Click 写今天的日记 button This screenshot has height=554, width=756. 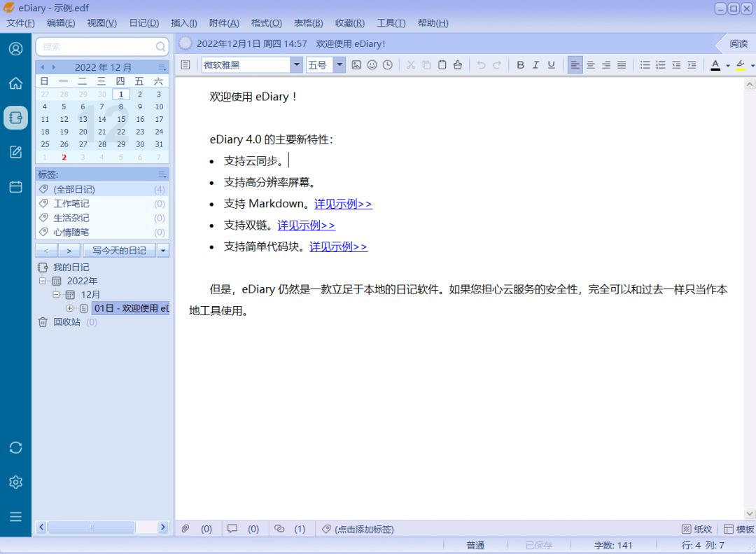click(119, 251)
